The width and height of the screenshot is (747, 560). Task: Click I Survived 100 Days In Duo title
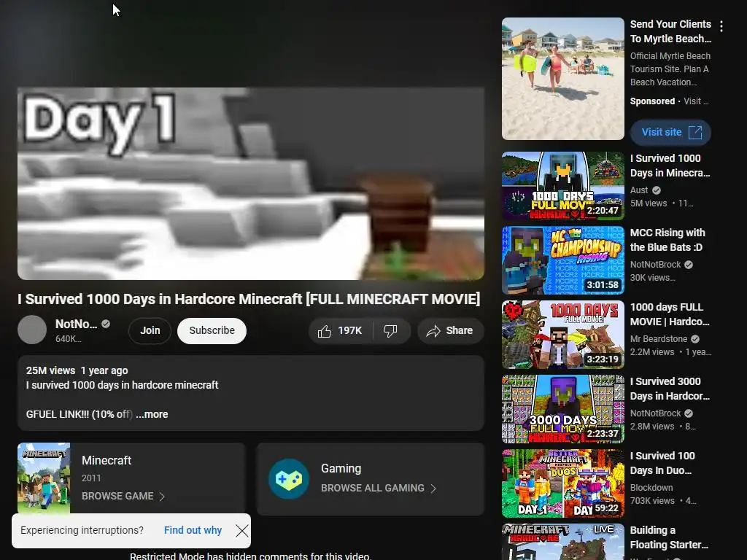point(662,463)
